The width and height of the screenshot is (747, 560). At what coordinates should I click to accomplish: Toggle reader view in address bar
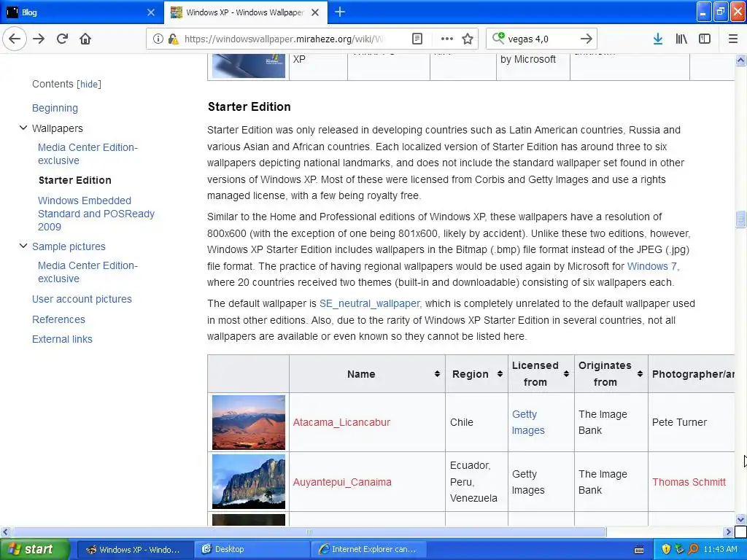(x=417, y=39)
